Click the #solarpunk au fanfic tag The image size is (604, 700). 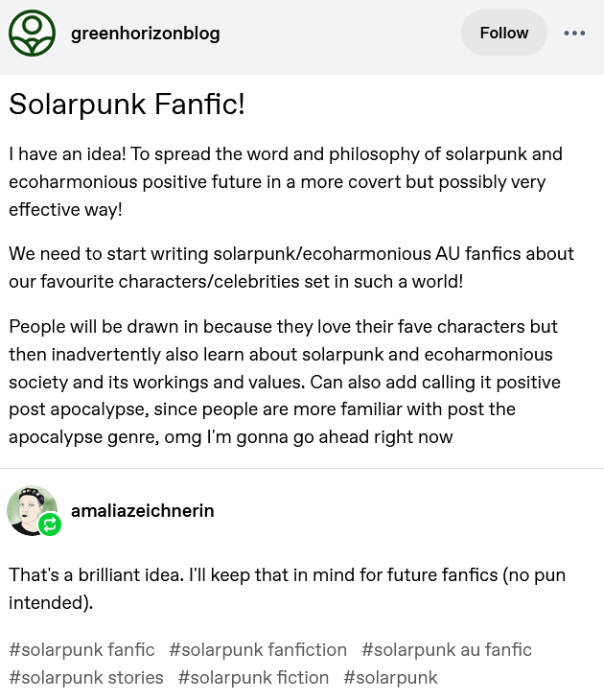coord(446,650)
